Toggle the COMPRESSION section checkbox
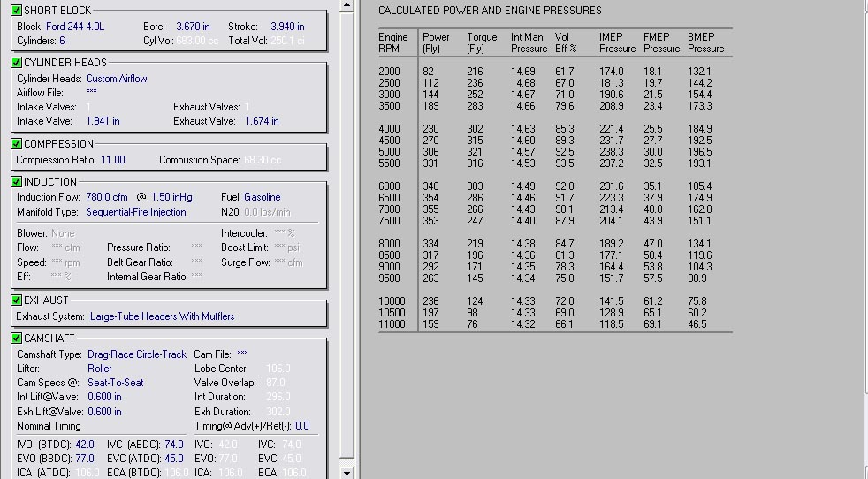Image resolution: width=868 pixels, height=479 pixels. tap(16, 144)
